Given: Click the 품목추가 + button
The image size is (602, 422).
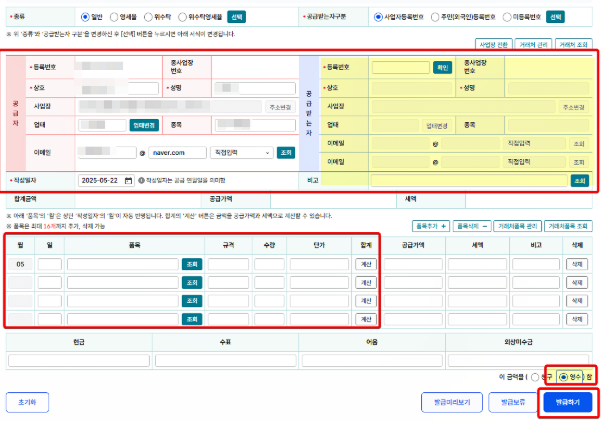Looking at the screenshot, I should (431, 226).
